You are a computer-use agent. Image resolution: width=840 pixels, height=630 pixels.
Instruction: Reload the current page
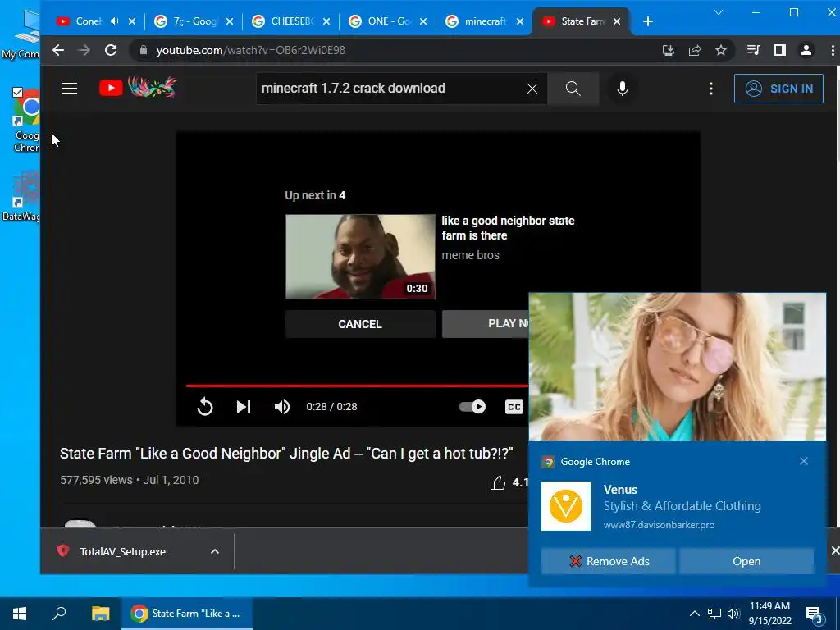pos(111,50)
